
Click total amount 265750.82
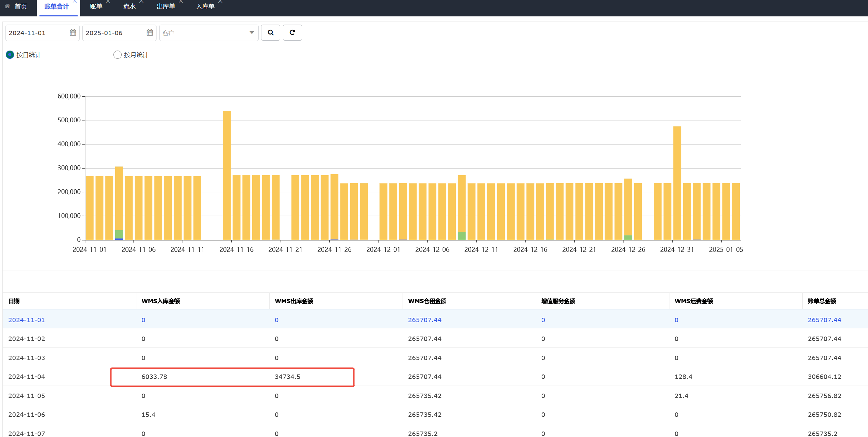[x=824, y=414]
